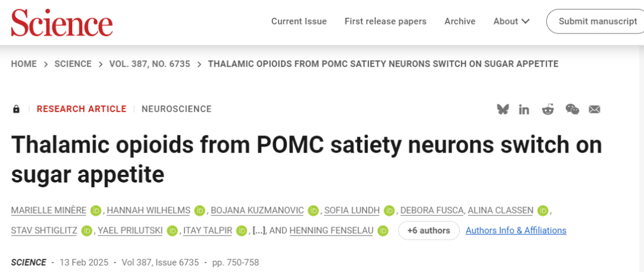Open the Archive menu item
644x272 pixels.
460,21
